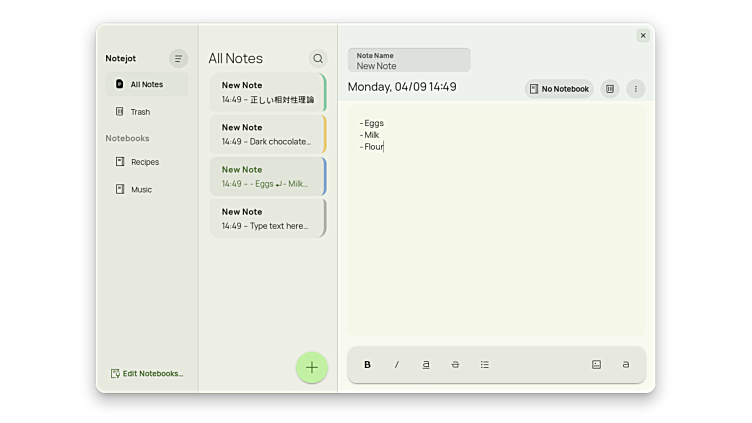Create a new note with plus button
This screenshot has width=752, height=423.
(x=312, y=367)
